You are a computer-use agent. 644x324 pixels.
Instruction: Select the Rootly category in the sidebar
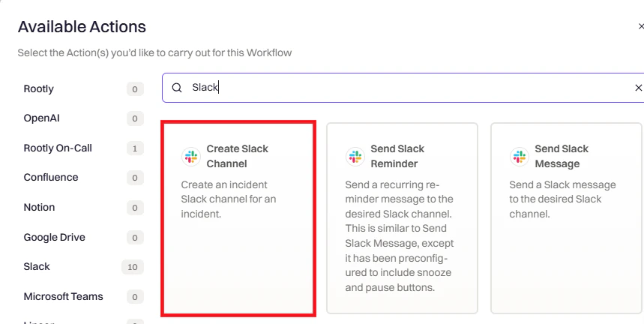[38, 89]
